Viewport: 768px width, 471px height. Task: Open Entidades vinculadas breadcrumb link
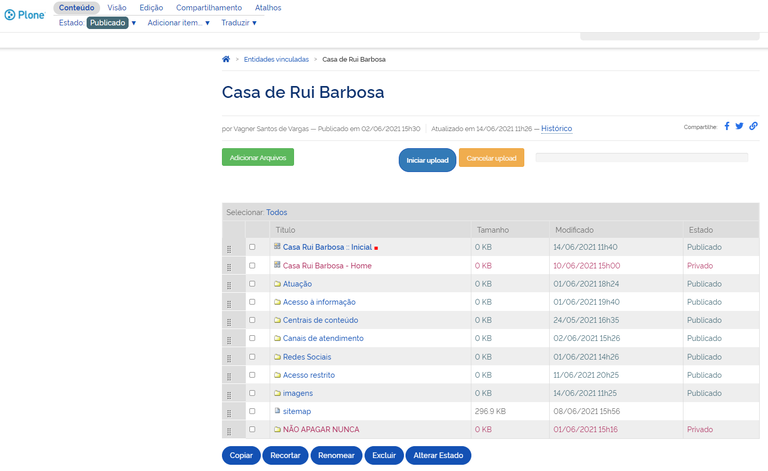(x=276, y=59)
